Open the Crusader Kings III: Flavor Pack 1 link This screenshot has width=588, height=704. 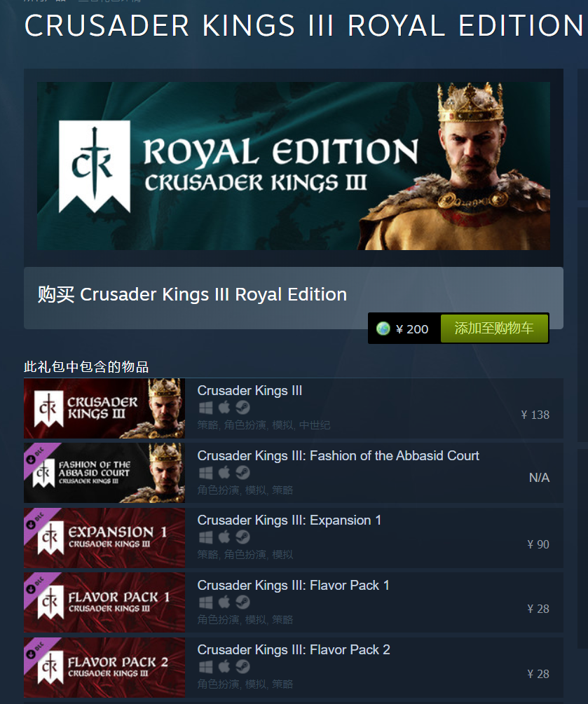point(294,586)
